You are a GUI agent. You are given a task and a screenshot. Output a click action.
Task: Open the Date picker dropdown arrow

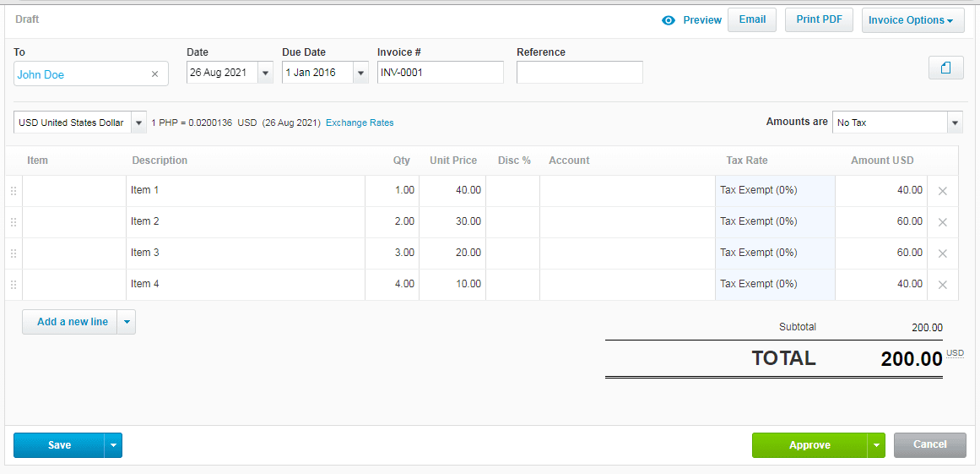[265, 73]
